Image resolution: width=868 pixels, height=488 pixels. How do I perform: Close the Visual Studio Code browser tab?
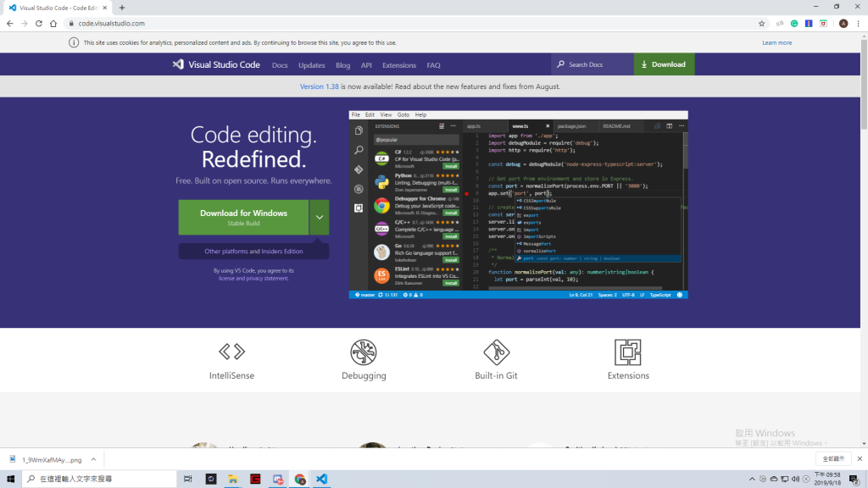pyautogui.click(x=104, y=8)
